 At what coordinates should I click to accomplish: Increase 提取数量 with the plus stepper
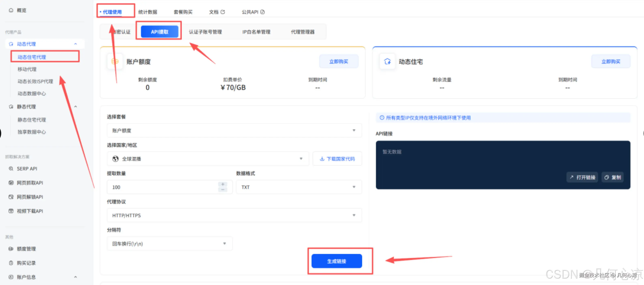pos(223,184)
